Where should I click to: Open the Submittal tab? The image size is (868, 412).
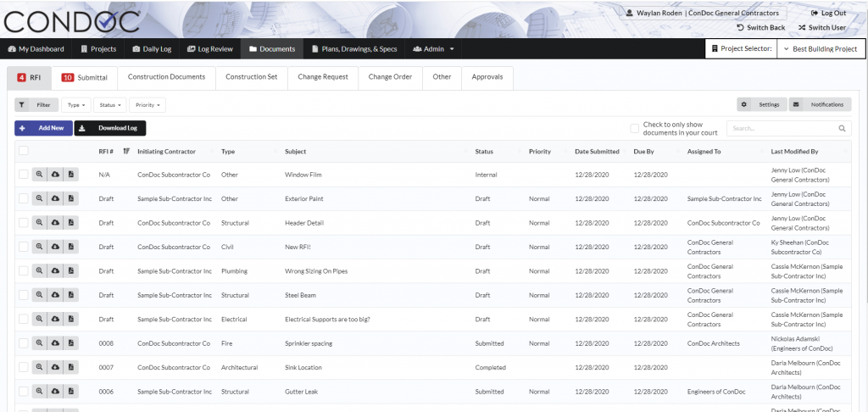[x=85, y=78]
